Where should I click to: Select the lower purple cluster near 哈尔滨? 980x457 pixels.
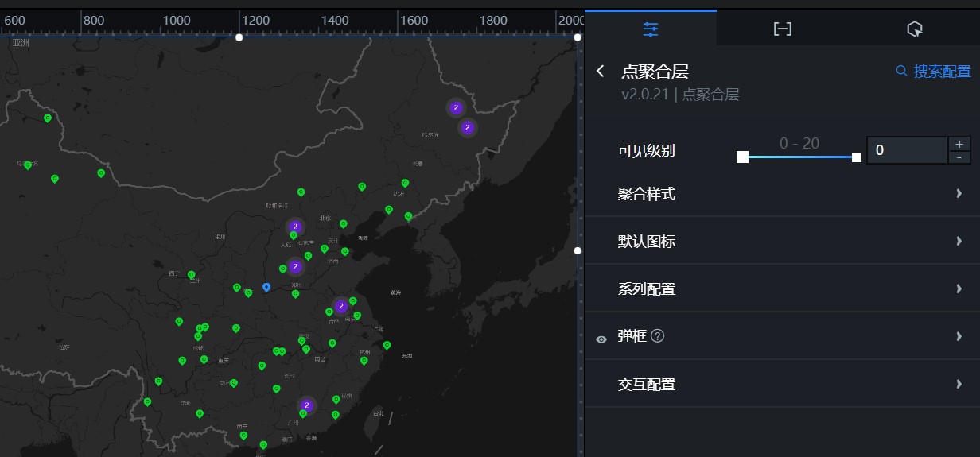pos(468,127)
